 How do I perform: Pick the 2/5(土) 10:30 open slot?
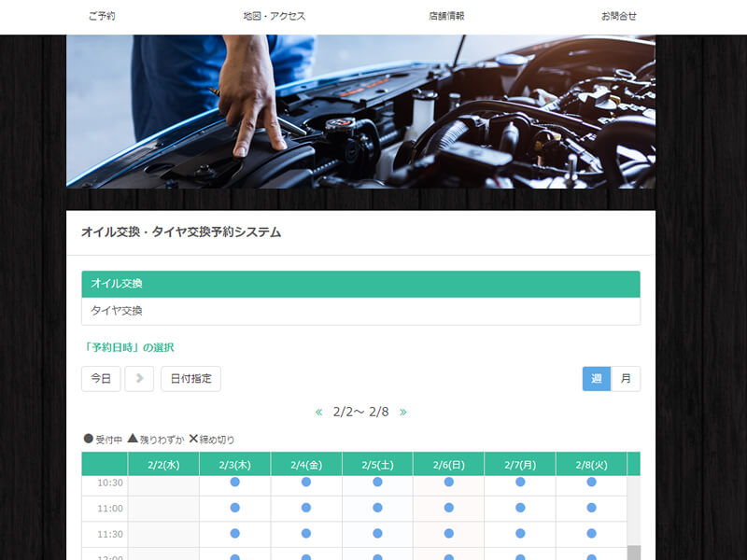[x=377, y=483]
